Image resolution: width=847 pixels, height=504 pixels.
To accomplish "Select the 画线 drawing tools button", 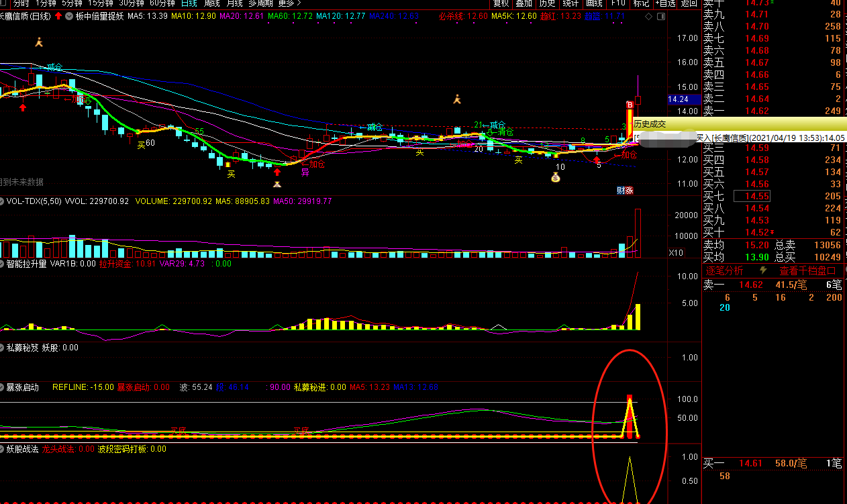I will (594, 3).
